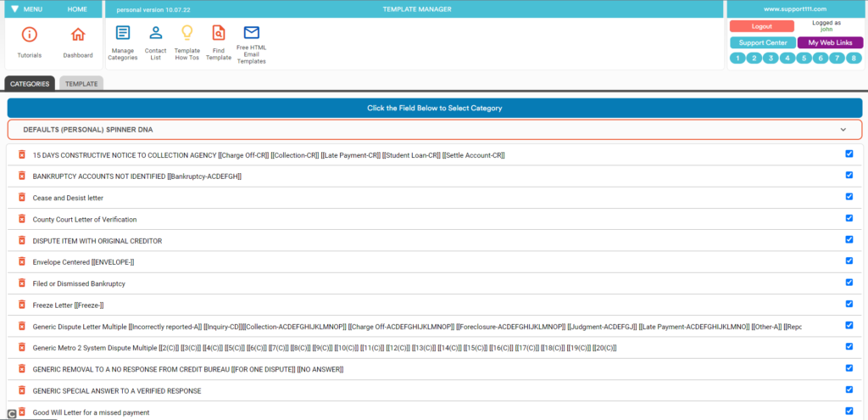This screenshot has height=420, width=868.
Task: Delete the Freeze Letter template
Action: coord(22,305)
